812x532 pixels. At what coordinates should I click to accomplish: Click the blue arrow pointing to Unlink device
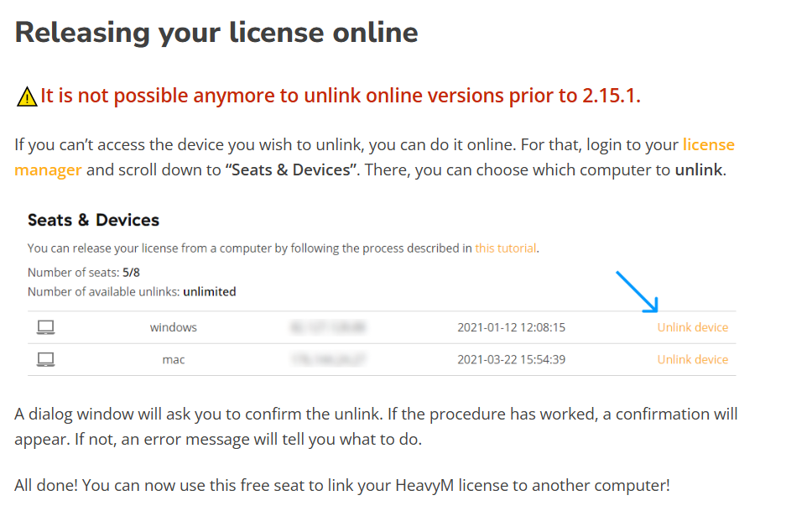(638, 292)
